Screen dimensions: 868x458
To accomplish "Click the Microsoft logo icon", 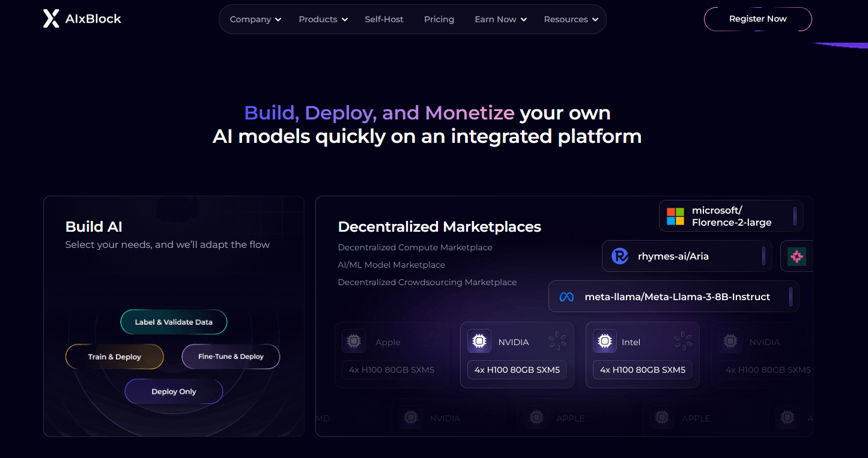I will (675, 216).
